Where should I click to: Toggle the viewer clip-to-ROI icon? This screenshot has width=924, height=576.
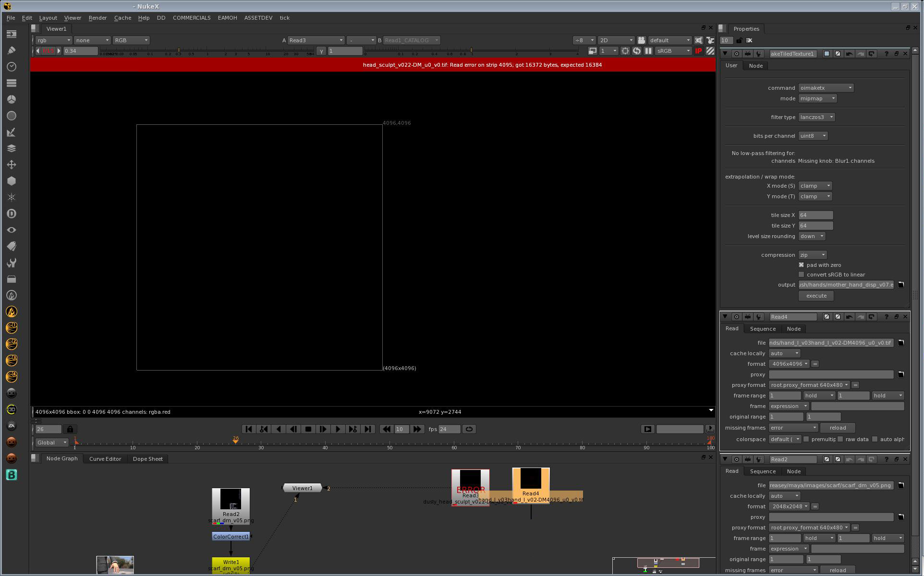(625, 51)
